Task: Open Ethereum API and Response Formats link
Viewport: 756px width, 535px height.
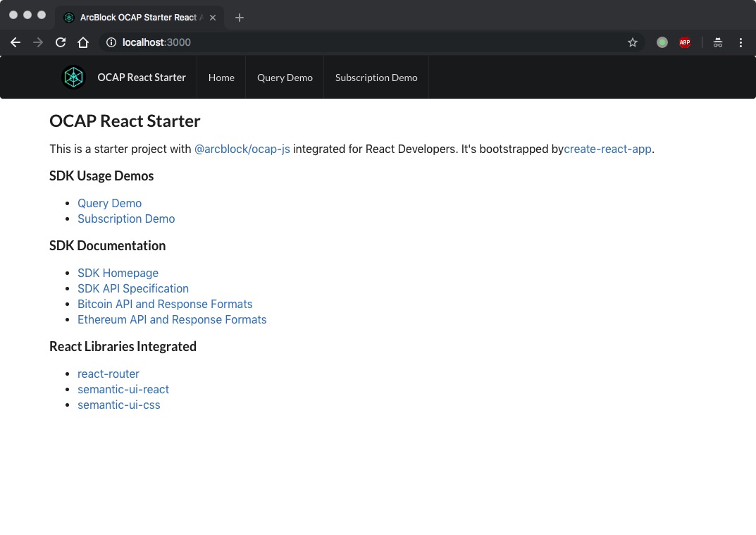Action: [172, 319]
